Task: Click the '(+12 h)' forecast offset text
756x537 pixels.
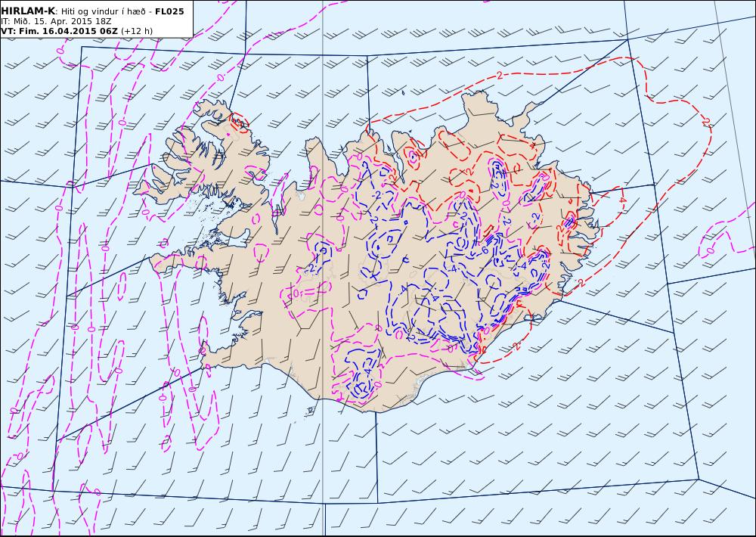Action: 137,31
